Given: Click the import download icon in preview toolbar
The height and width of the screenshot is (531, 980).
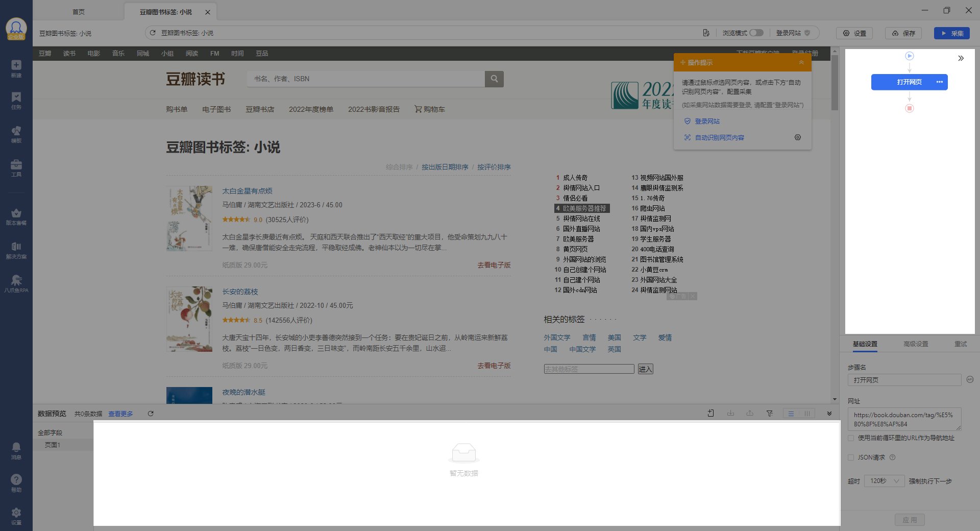Looking at the screenshot, I should click(x=730, y=414).
